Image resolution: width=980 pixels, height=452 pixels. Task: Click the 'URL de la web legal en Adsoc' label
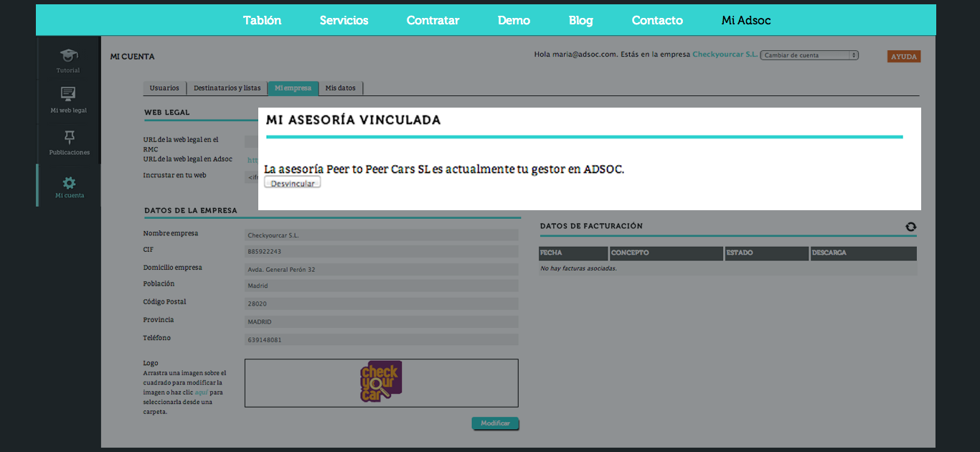click(188, 159)
